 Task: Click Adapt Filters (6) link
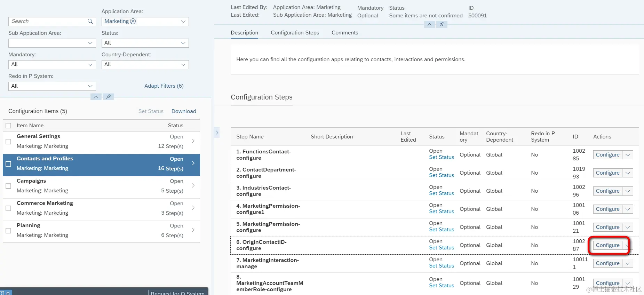[164, 86]
